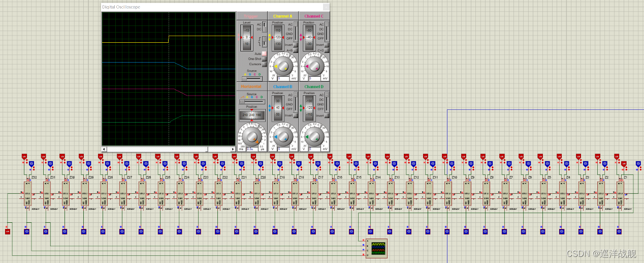
Task: Click the Channel B volts dial
Action: click(x=283, y=137)
